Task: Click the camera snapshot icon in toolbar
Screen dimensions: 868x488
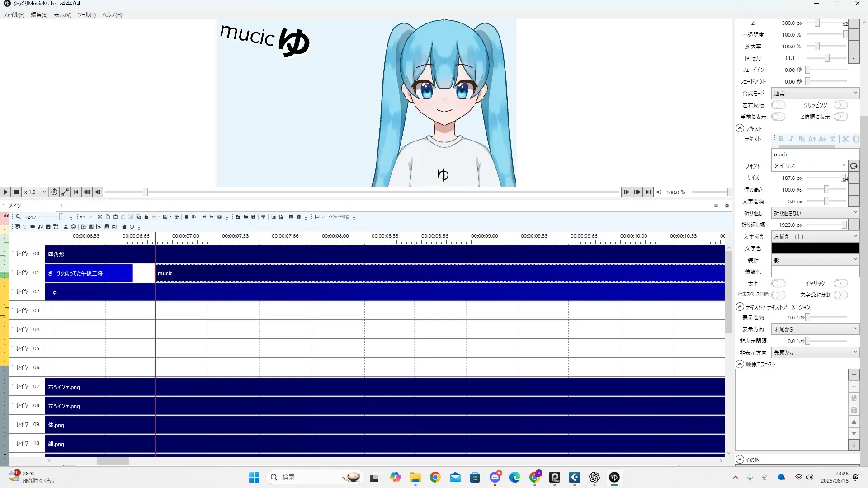Action: (291, 217)
